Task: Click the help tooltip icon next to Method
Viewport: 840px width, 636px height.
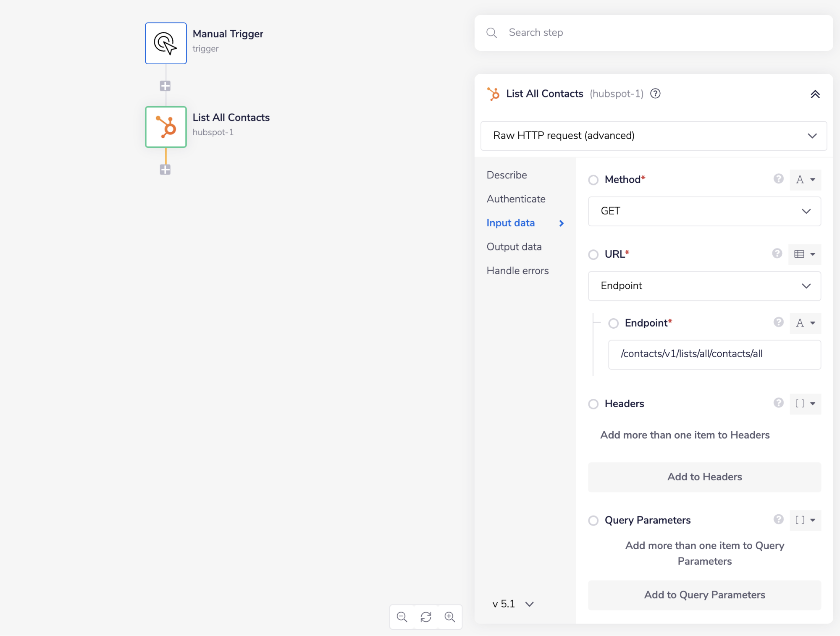Action: point(778,179)
